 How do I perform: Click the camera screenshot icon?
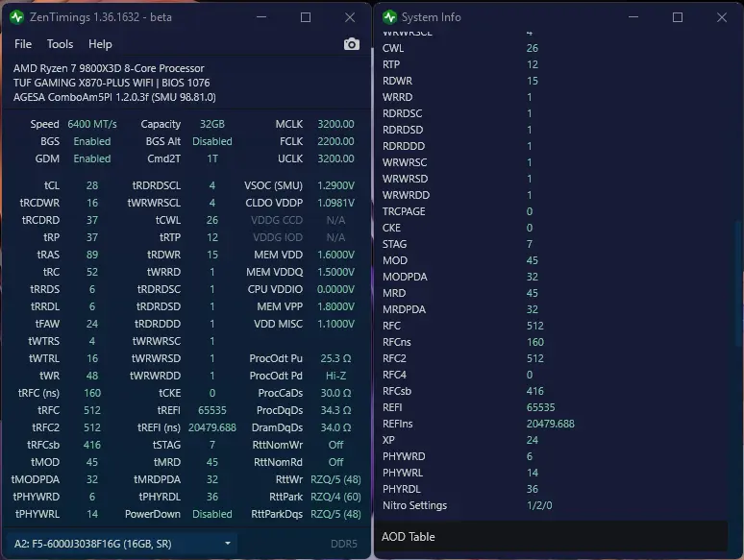(x=351, y=44)
